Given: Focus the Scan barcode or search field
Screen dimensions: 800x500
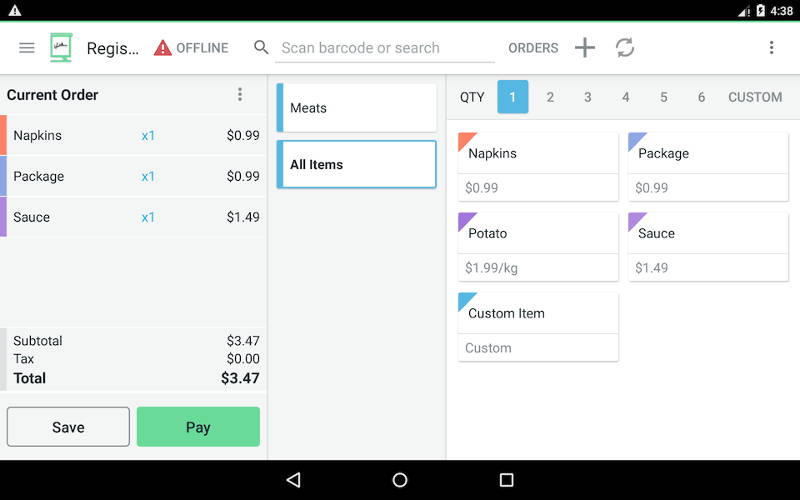Looking at the screenshot, I should (385, 48).
